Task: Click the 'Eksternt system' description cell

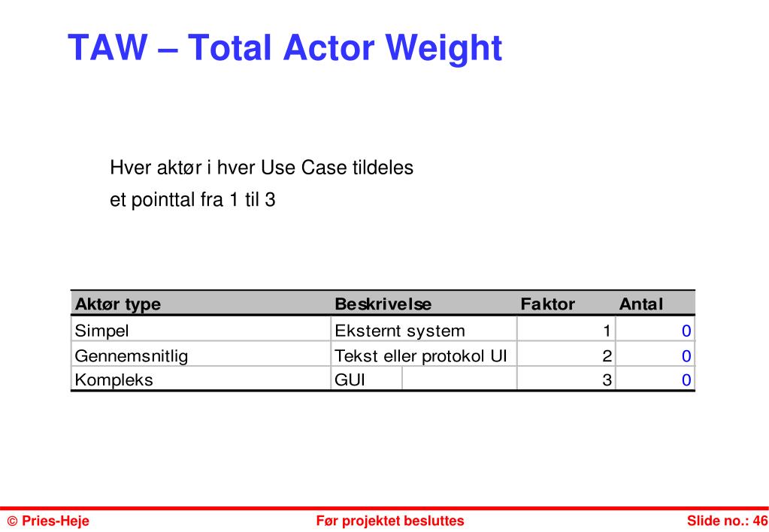Action: coord(424,330)
